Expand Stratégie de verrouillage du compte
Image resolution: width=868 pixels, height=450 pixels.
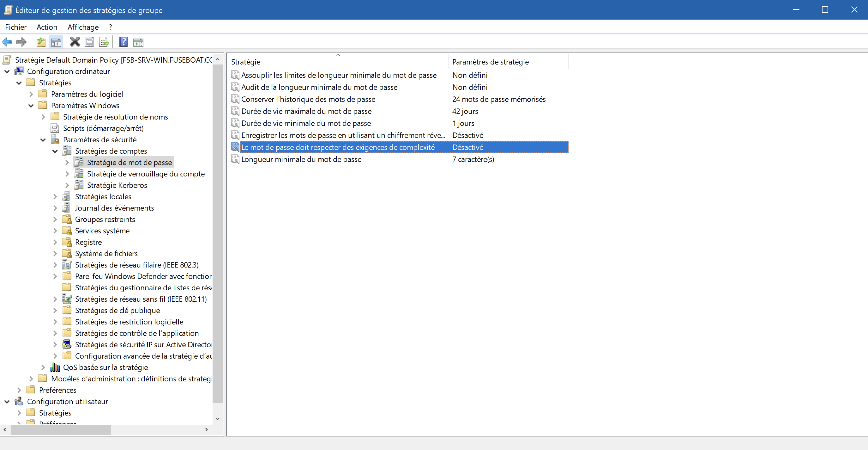coord(67,174)
